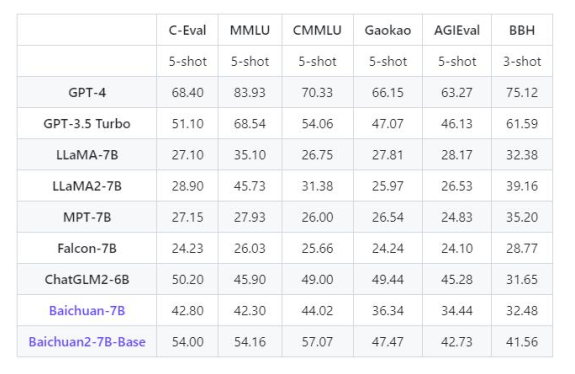The width and height of the screenshot is (575, 374).
Task: Click the GPT-4 row label
Action: (87, 92)
